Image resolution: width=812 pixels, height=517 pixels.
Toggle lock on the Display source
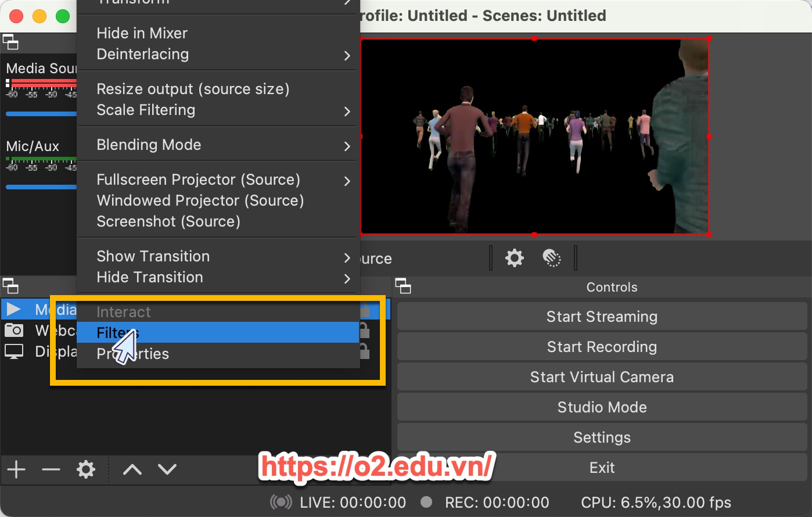[364, 351]
